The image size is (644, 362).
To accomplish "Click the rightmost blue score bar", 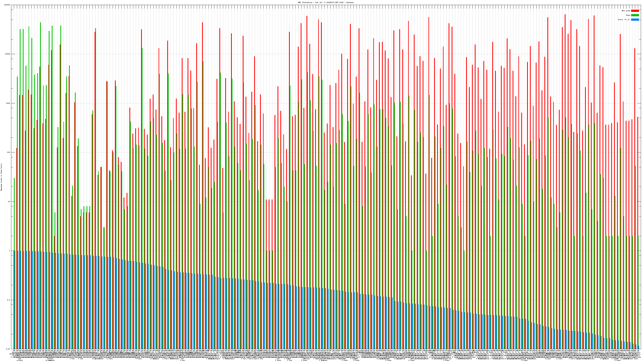I will coord(639,348).
